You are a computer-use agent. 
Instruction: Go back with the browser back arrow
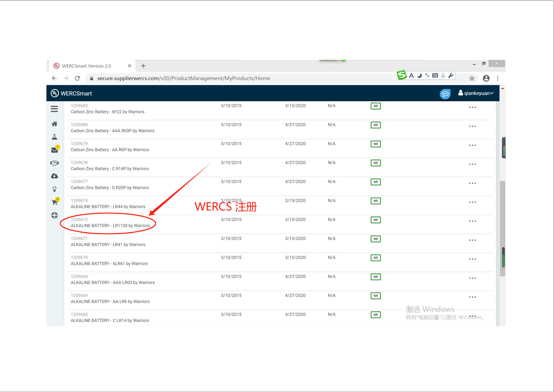(x=54, y=78)
